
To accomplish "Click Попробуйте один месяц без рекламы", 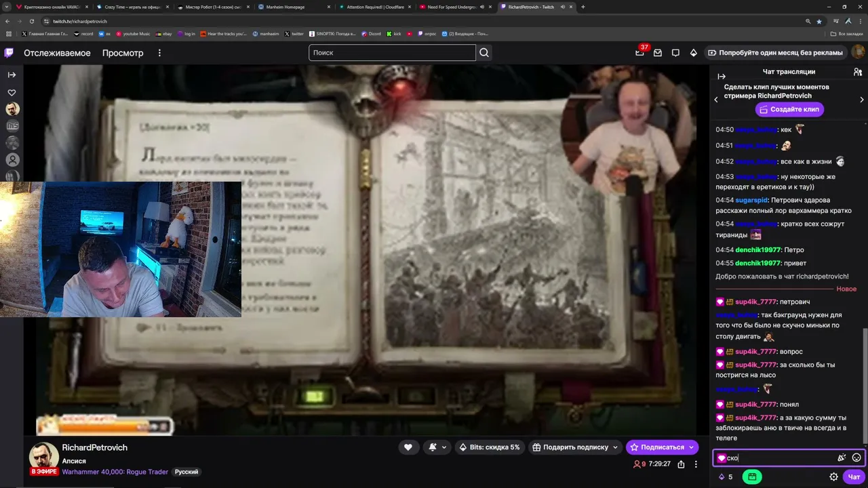I will [775, 53].
